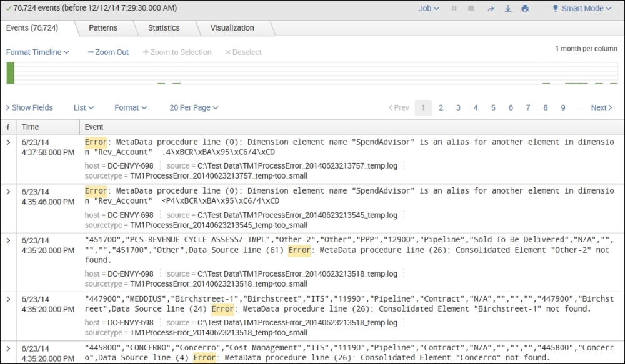Click the pause job icon

454,9
